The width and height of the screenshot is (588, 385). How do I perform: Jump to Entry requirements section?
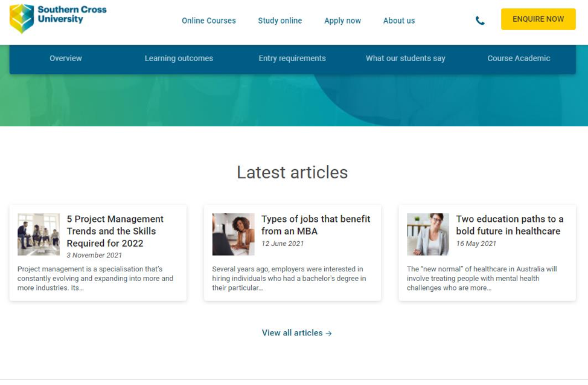292,58
